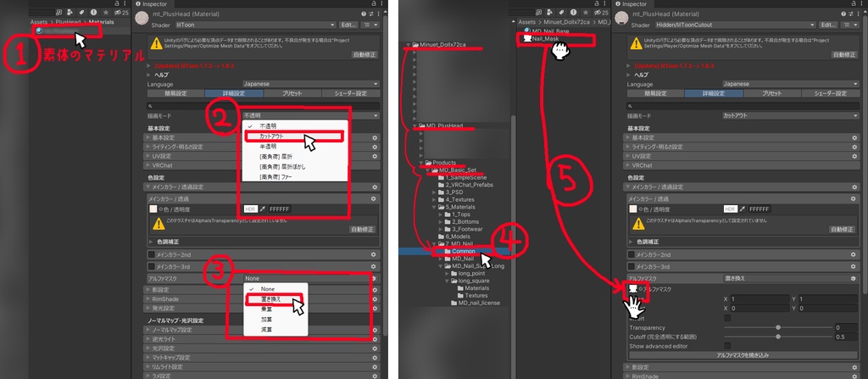Select the Nail_Mask texture asset
The image size is (868, 379).
pyautogui.click(x=542, y=39)
